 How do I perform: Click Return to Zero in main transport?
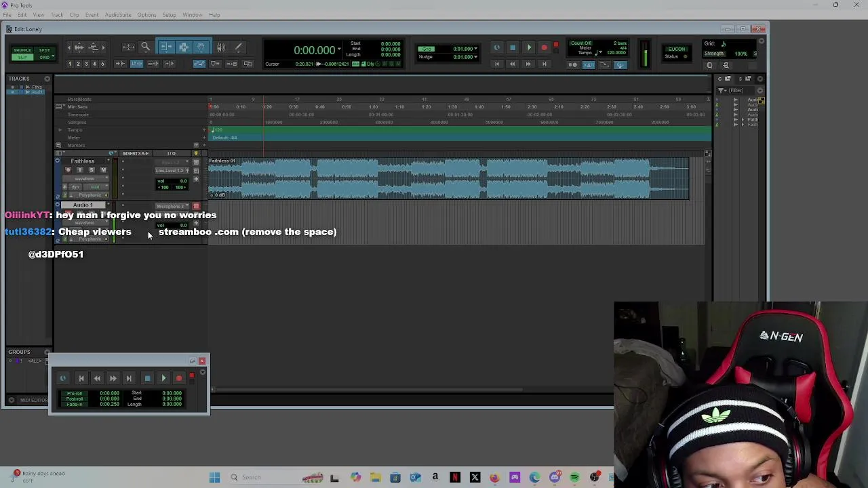pyautogui.click(x=497, y=64)
